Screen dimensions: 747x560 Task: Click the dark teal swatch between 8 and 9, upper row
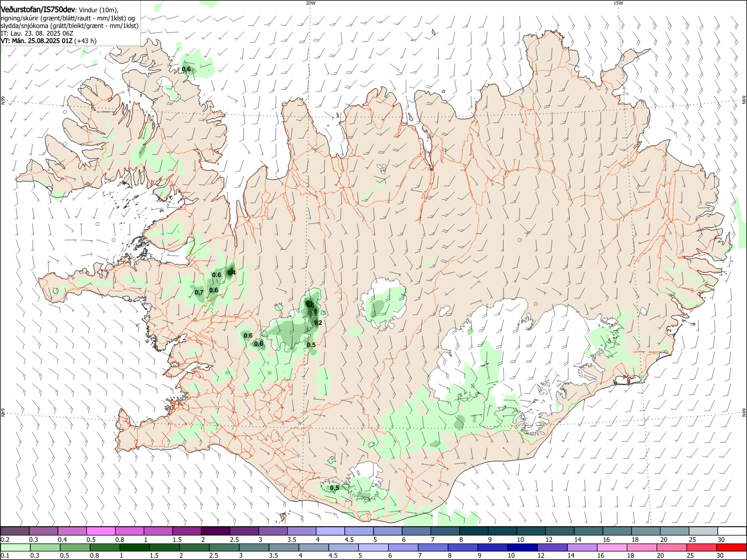coord(474,531)
